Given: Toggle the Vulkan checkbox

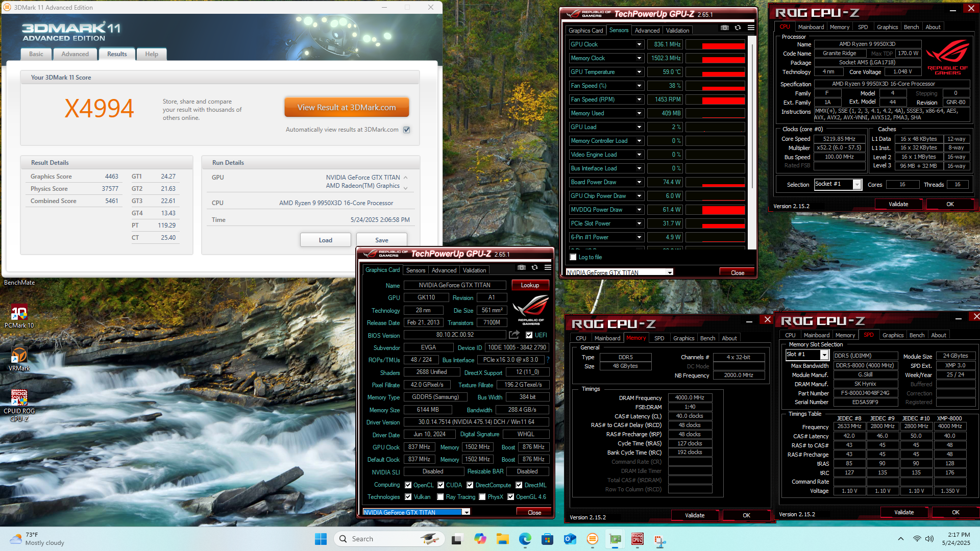Looking at the screenshot, I should coord(408,497).
